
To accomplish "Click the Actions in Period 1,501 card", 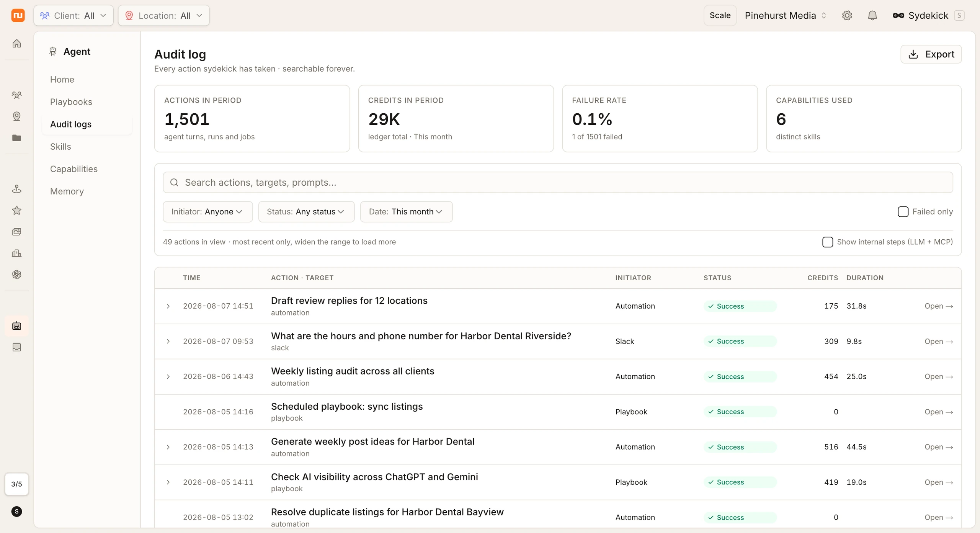I will [252, 118].
